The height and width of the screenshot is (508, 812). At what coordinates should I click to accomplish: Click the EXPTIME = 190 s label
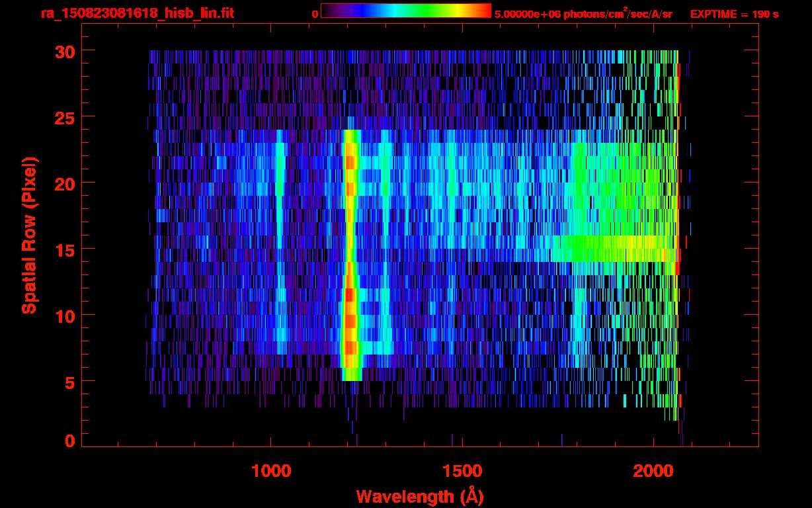734,14
